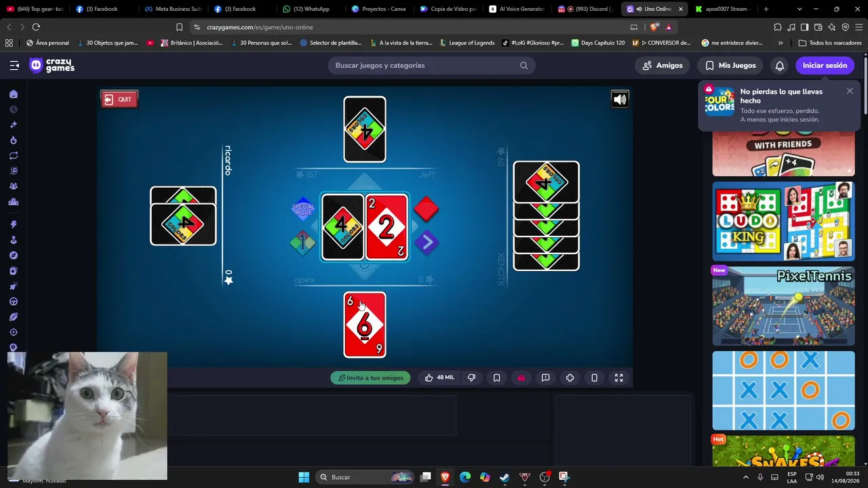Image resolution: width=868 pixels, height=488 pixels.
Task: Open driving steering wheel icon in sidebar
Action: [x=14, y=302]
